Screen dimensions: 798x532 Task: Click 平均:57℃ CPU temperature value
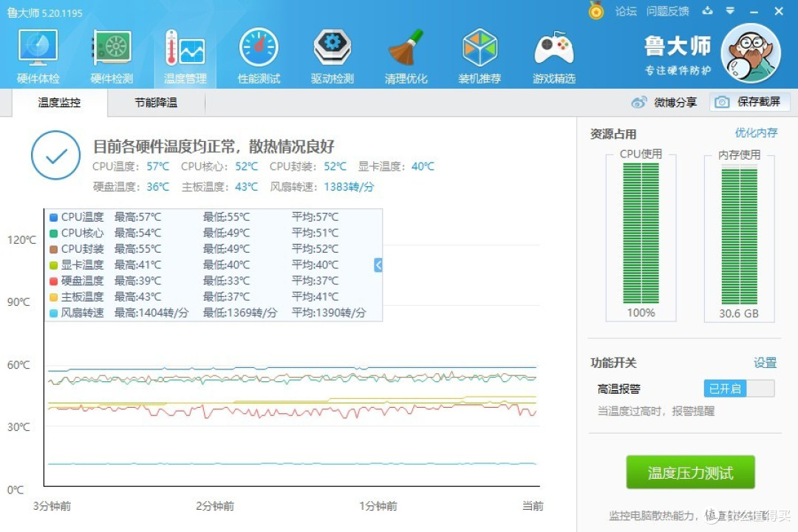[x=315, y=217]
